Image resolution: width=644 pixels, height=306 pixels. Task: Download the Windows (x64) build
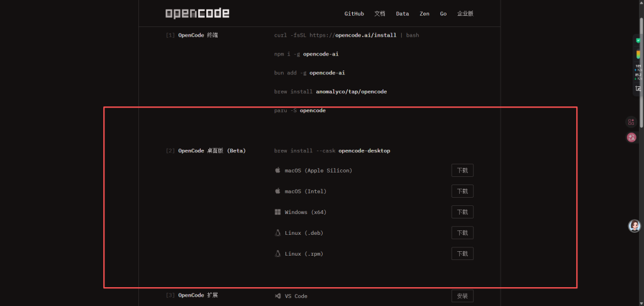(462, 212)
